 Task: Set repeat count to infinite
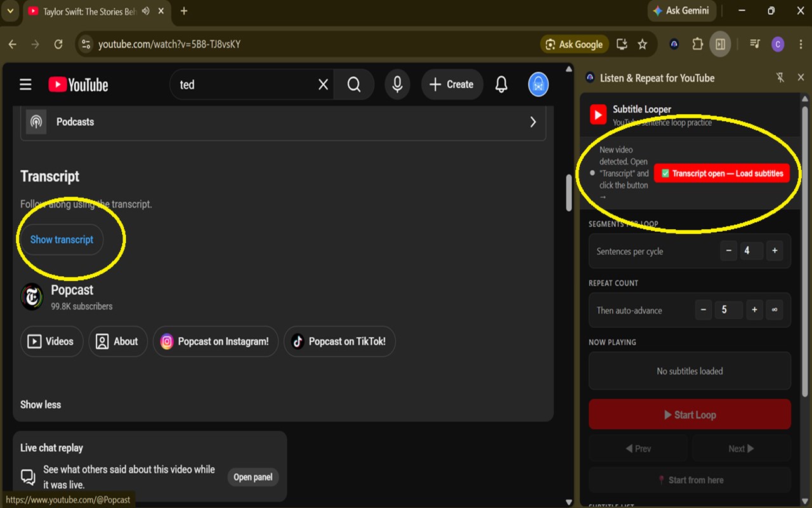[775, 310]
